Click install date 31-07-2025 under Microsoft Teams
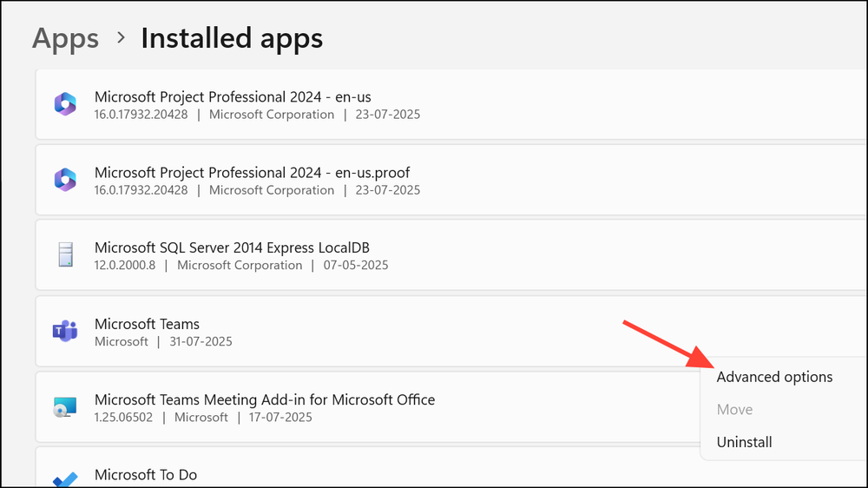The width and height of the screenshot is (868, 488). (x=201, y=342)
